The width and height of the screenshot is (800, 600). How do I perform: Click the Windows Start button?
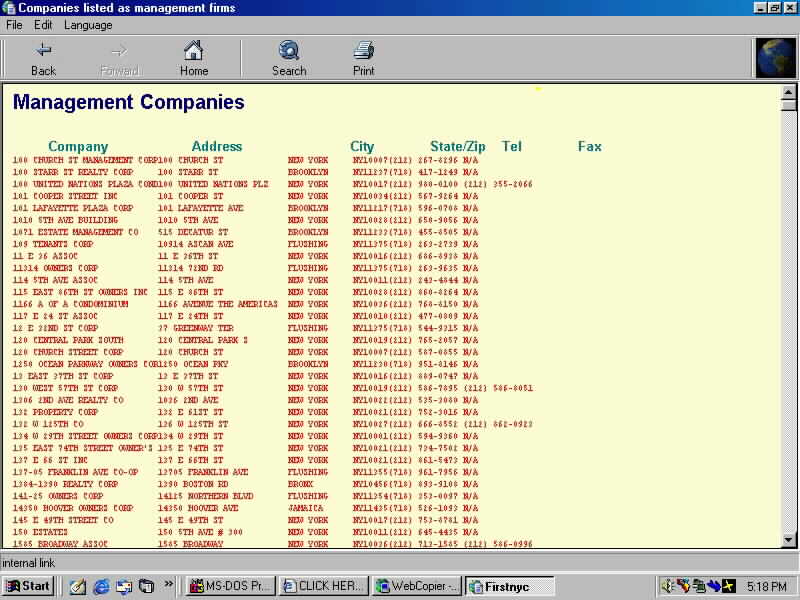[x=28, y=586]
